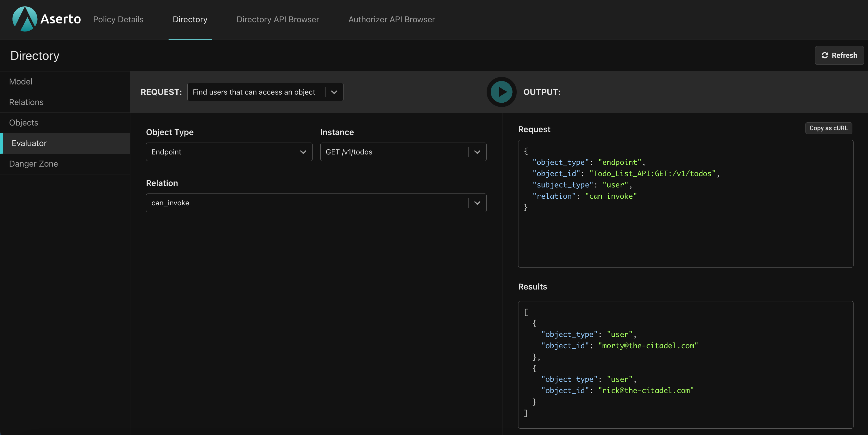Click the Copy as cURL button
This screenshot has height=435, width=868.
829,128
